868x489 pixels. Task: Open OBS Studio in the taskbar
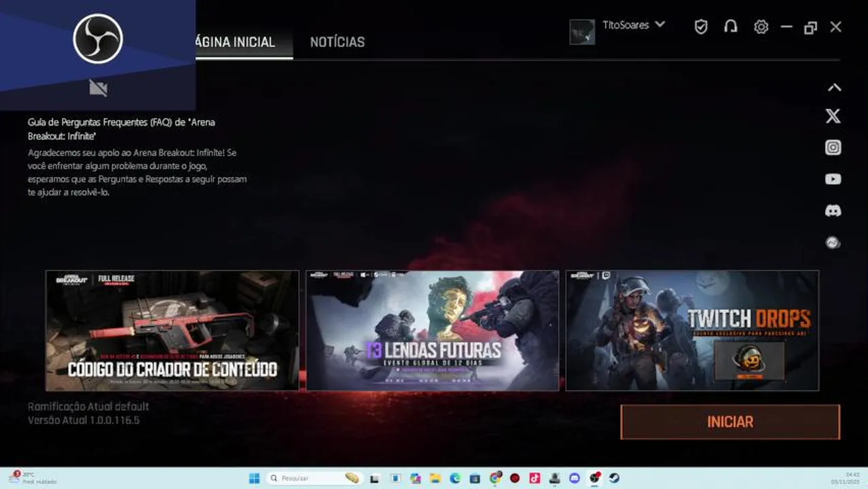coord(594,478)
